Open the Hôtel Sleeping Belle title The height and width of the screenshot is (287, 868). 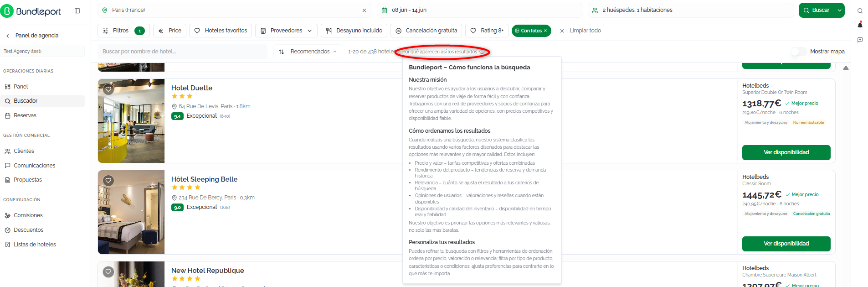coord(205,179)
